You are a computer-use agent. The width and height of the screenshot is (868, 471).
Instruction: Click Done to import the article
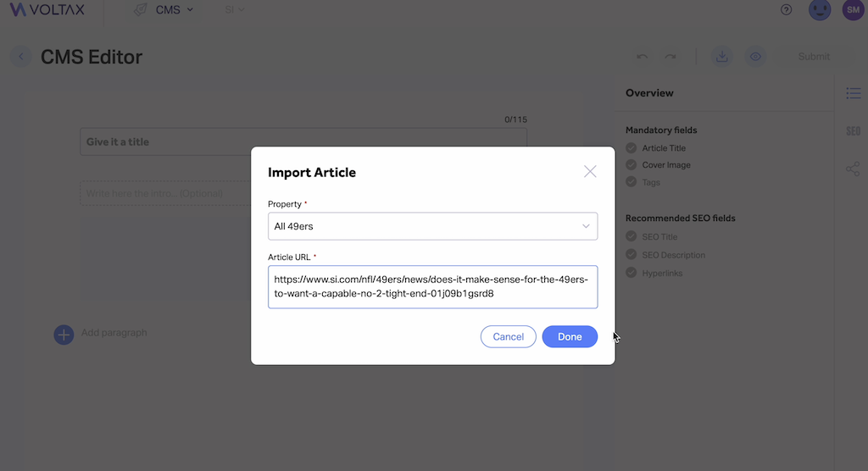tap(570, 336)
